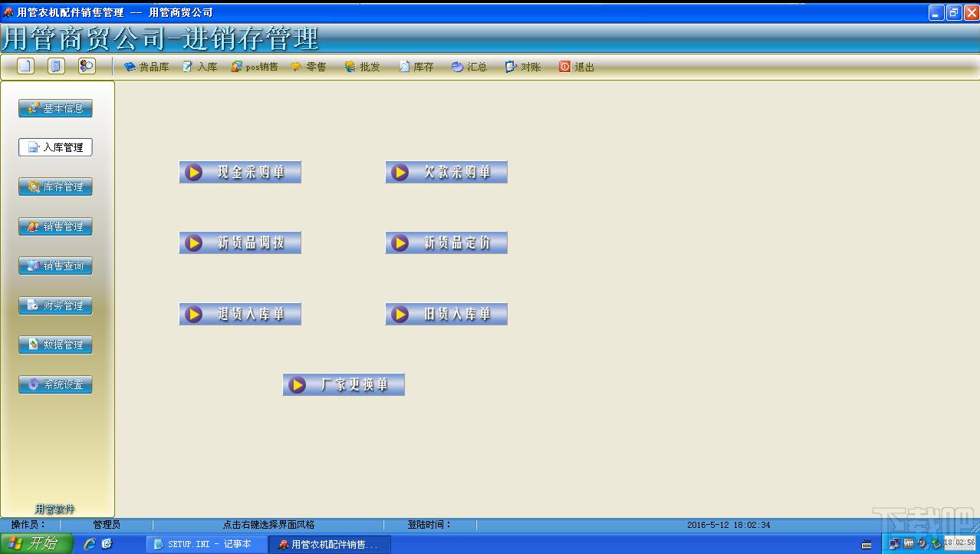Click the 对账 toolbar item
This screenshot has width=980, height=554.
(523, 67)
